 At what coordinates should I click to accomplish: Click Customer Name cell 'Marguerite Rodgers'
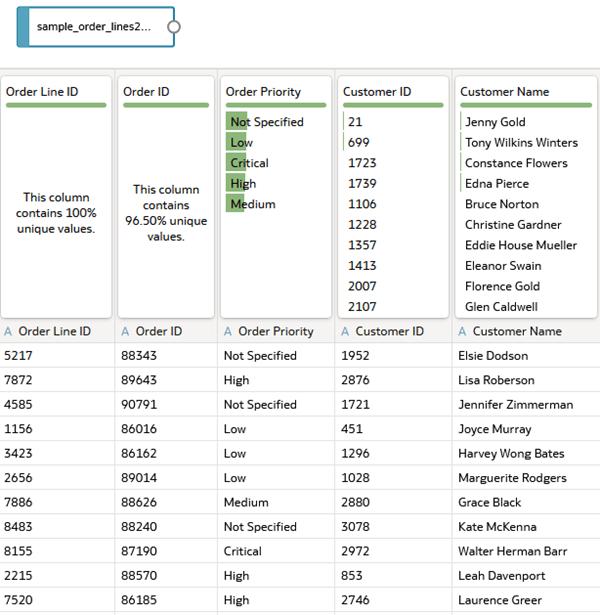coord(526,478)
